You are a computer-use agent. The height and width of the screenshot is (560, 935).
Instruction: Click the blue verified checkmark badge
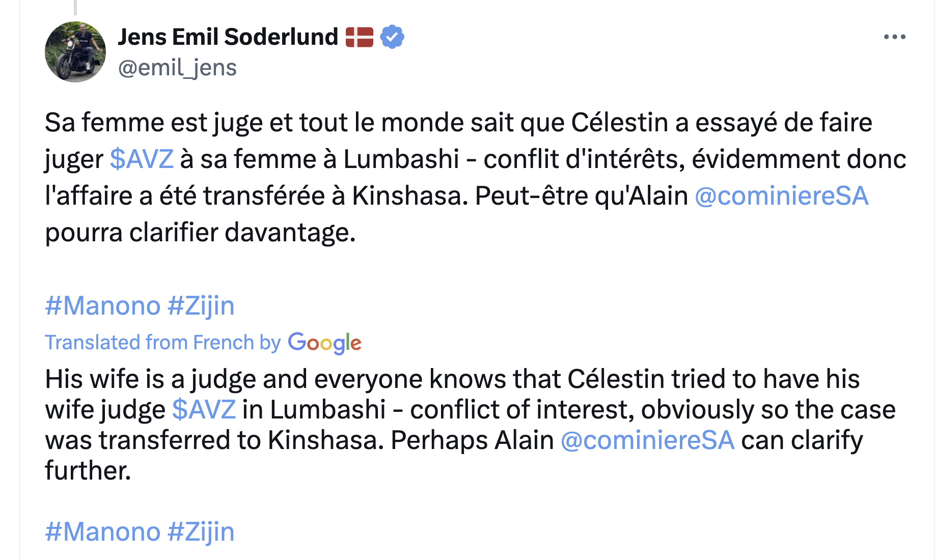pos(392,37)
